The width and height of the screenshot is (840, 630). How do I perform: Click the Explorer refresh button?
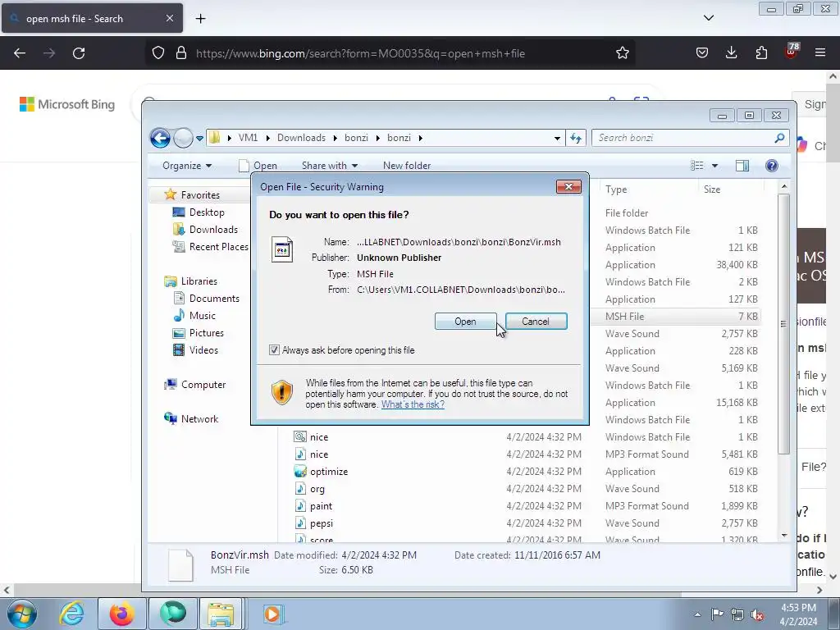[576, 138]
